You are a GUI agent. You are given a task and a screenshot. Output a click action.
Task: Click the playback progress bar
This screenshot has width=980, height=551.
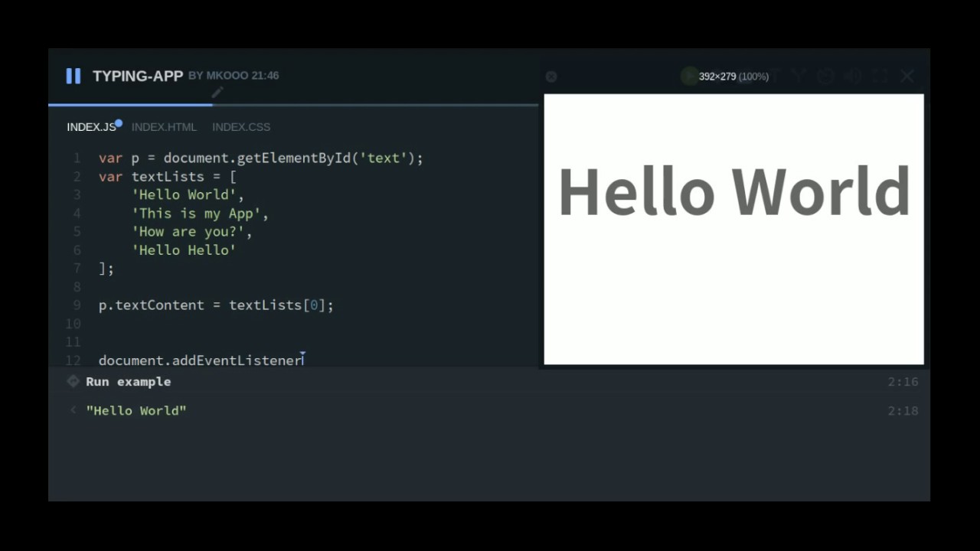click(x=293, y=104)
